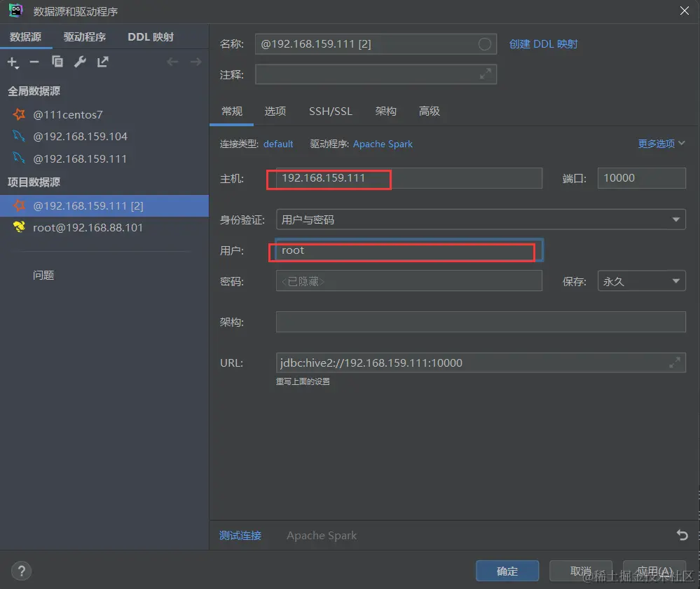This screenshot has width=700, height=589.
Task: Open the 高级 advanced tab
Action: coord(430,111)
